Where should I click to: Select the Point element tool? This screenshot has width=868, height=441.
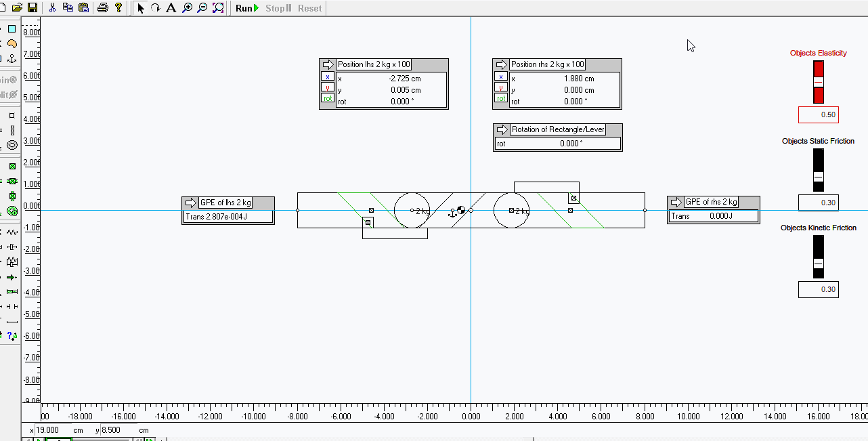point(12,115)
